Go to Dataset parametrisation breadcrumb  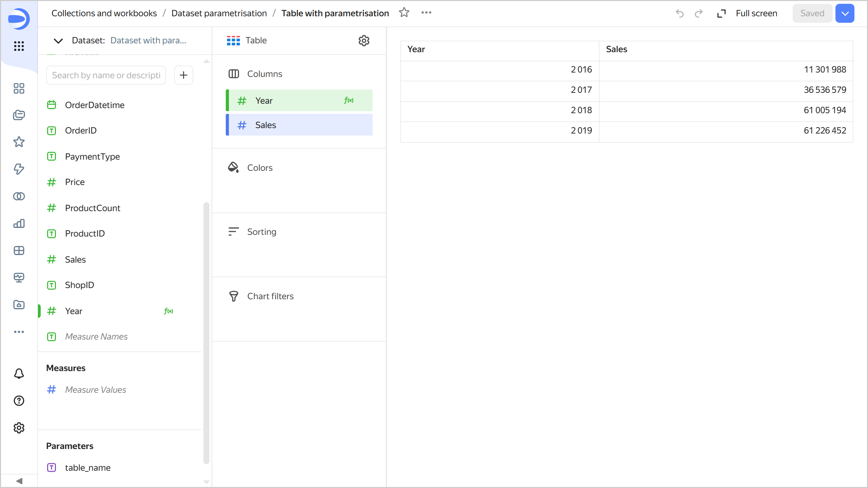(219, 13)
